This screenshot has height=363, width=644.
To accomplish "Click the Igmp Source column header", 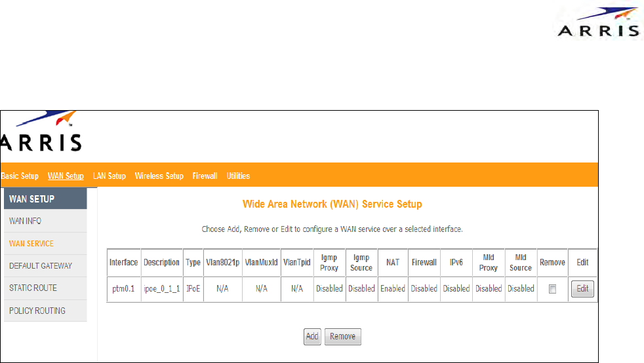I will pos(361,263).
